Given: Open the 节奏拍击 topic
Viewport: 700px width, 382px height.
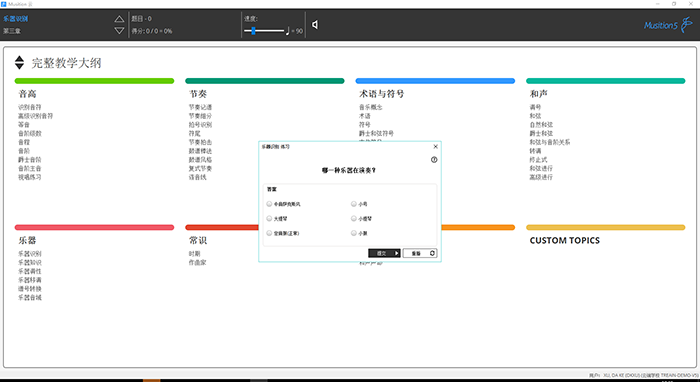Looking at the screenshot, I should pyautogui.click(x=200, y=142).
